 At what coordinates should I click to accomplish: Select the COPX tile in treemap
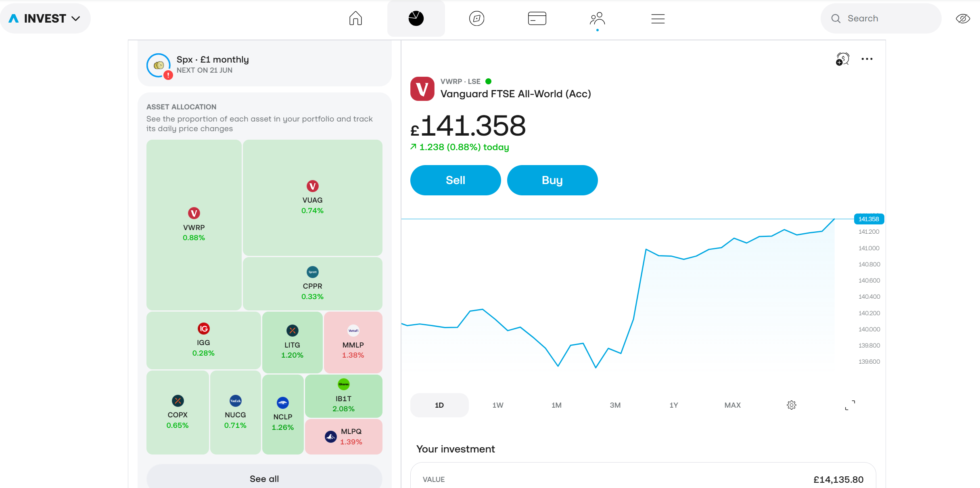(178, 412)
